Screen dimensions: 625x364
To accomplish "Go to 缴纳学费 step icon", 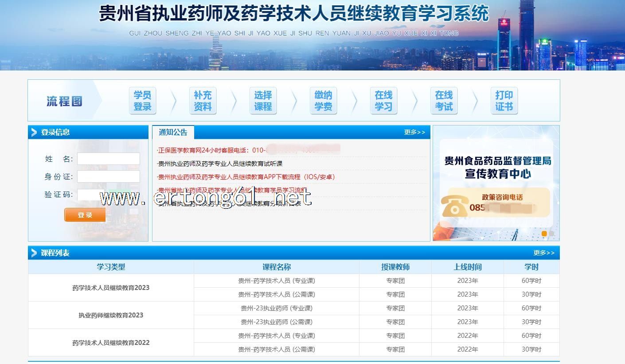I will click(x=323, y=101).
